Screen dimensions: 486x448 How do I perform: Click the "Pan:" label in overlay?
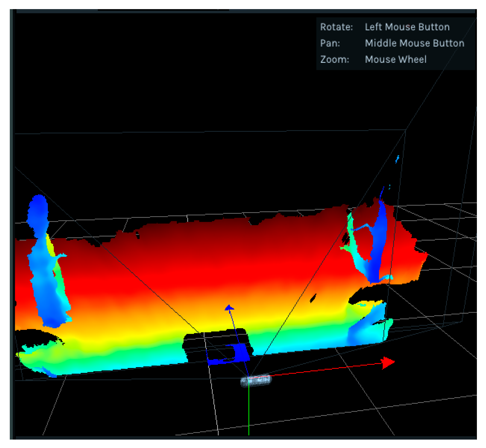tap(330, 43)
